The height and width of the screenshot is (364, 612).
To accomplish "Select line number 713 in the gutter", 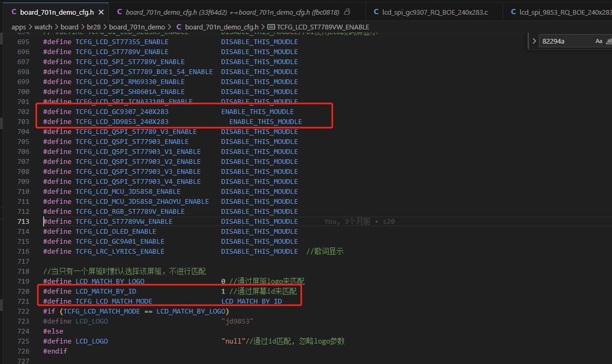I will (x=23, y=221).
